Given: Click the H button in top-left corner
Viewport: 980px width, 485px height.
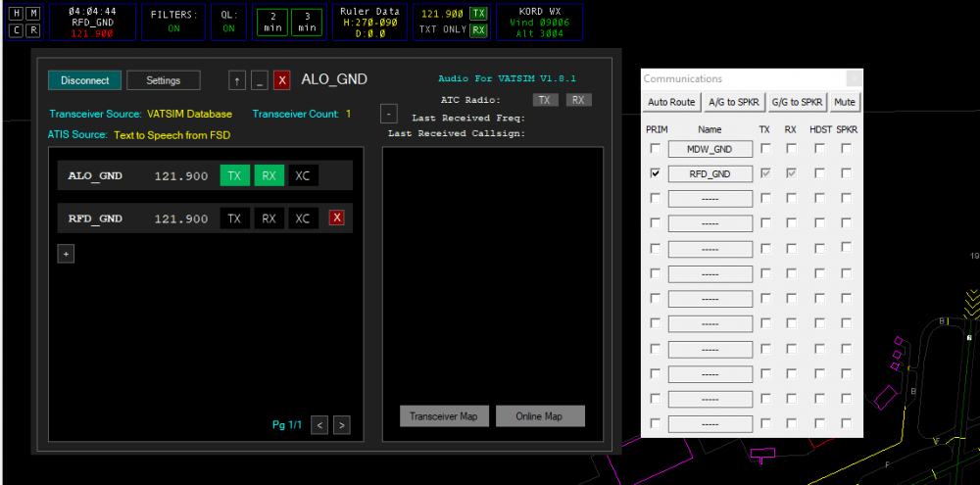Looking at the screenshot, I should click(x=16, y=13).
